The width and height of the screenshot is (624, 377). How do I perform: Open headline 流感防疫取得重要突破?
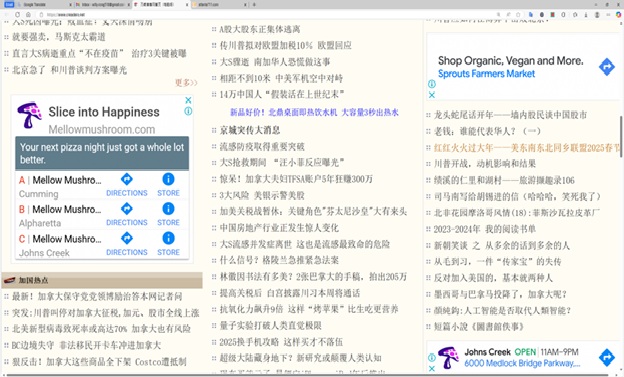click(x=262, y=147)
